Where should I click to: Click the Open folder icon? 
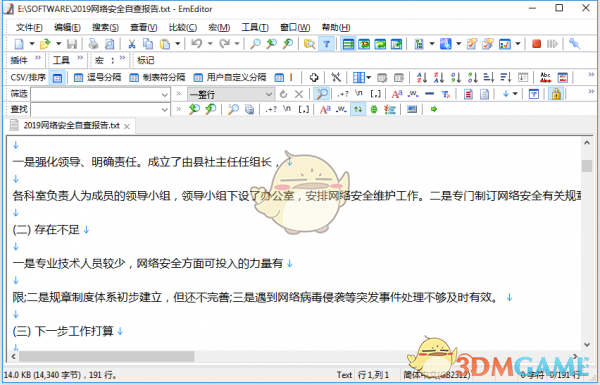tap(45, 44)
